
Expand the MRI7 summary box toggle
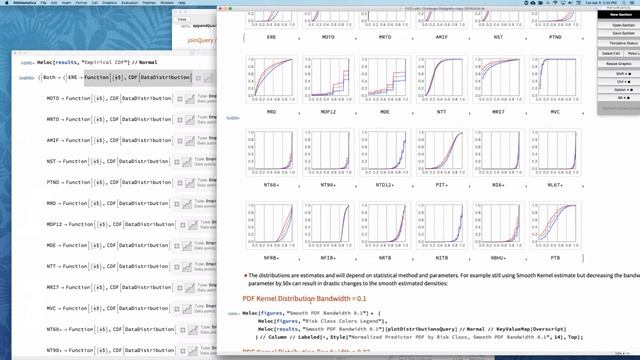coord(180,288)
